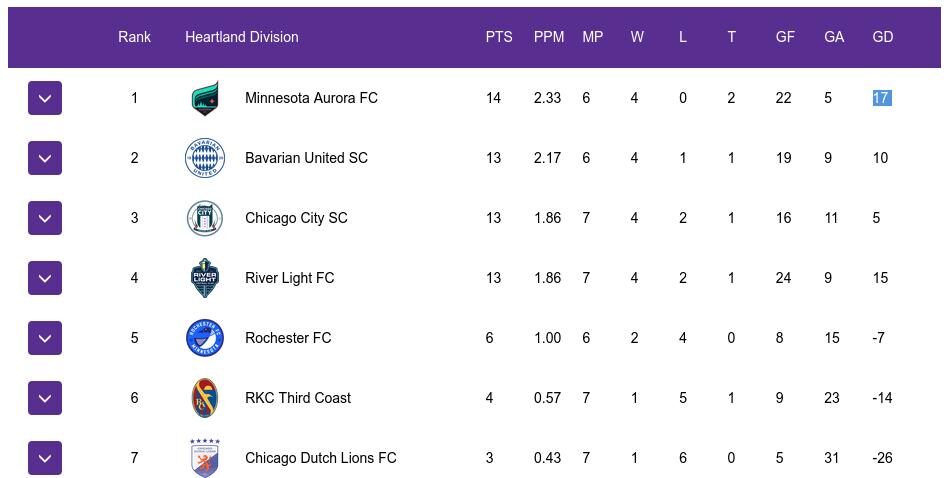Click the RKC Third Coast crest
The height and width of the screenshot is (478, 947).
205,398
